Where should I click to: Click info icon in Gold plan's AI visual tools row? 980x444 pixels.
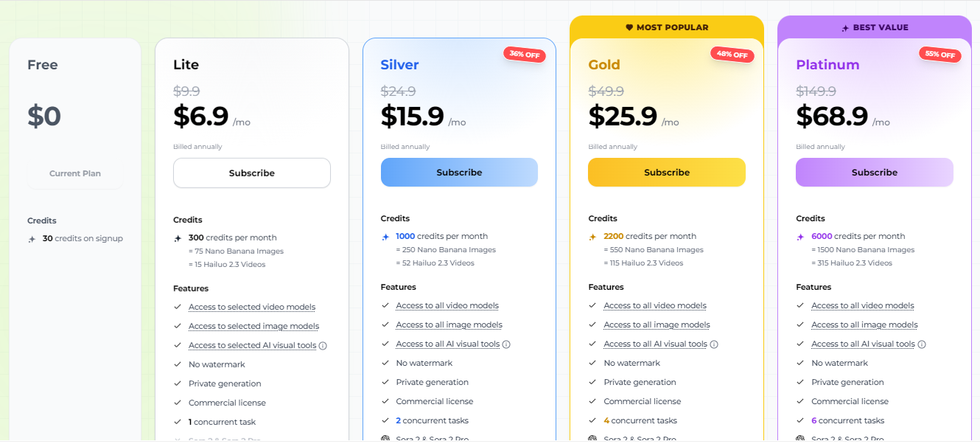(x=714, y=344)
